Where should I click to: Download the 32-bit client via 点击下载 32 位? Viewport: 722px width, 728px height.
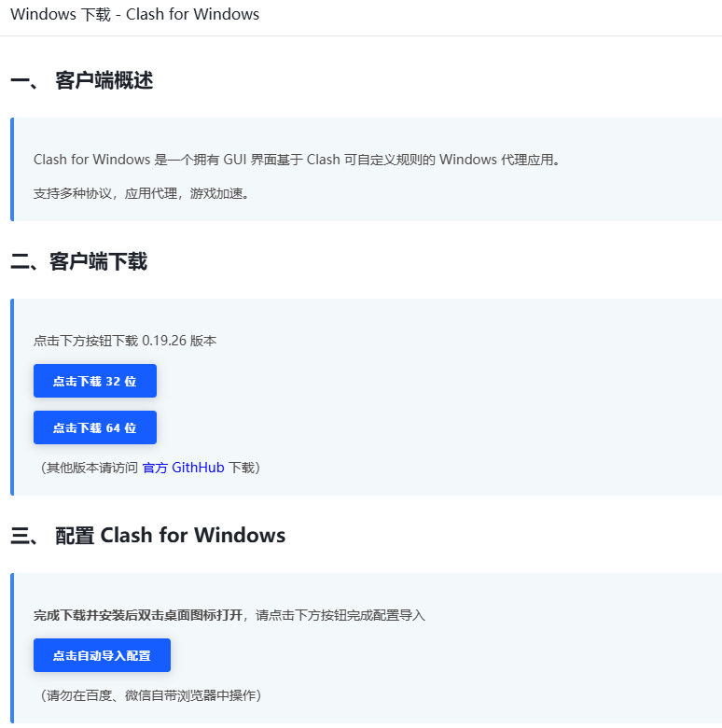[x=94, y=381]
